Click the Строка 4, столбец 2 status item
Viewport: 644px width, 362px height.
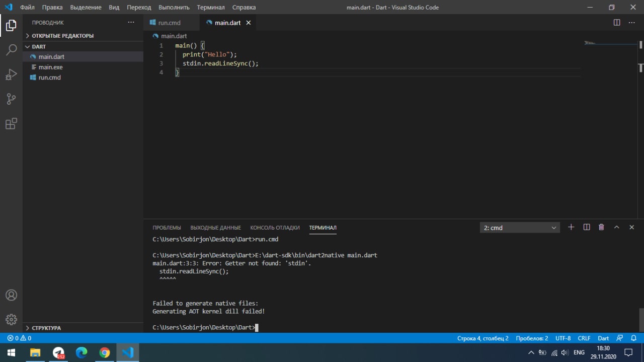click(483, 338)
